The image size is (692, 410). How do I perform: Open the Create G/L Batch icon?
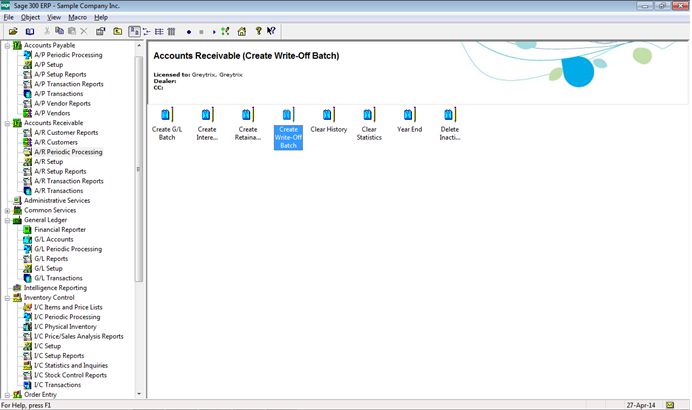(166, 124)
